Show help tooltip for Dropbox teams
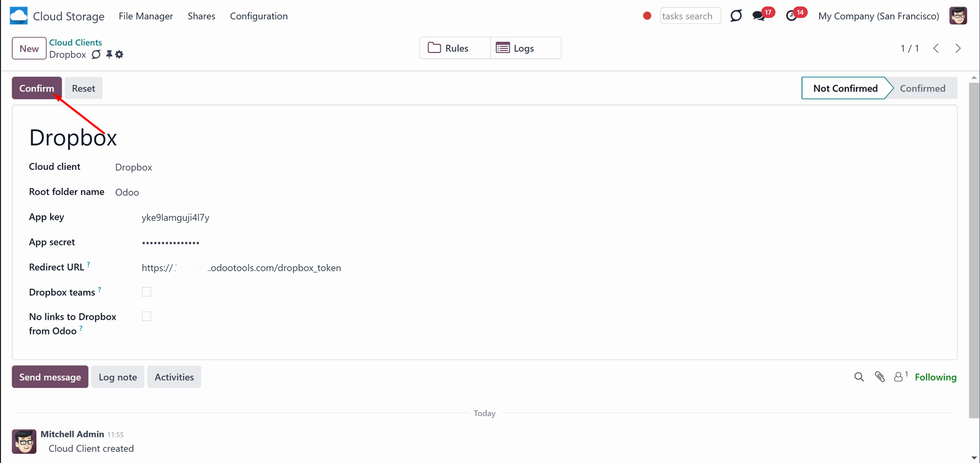This screenshot has height=463, width=980. (x=100, y=289)
